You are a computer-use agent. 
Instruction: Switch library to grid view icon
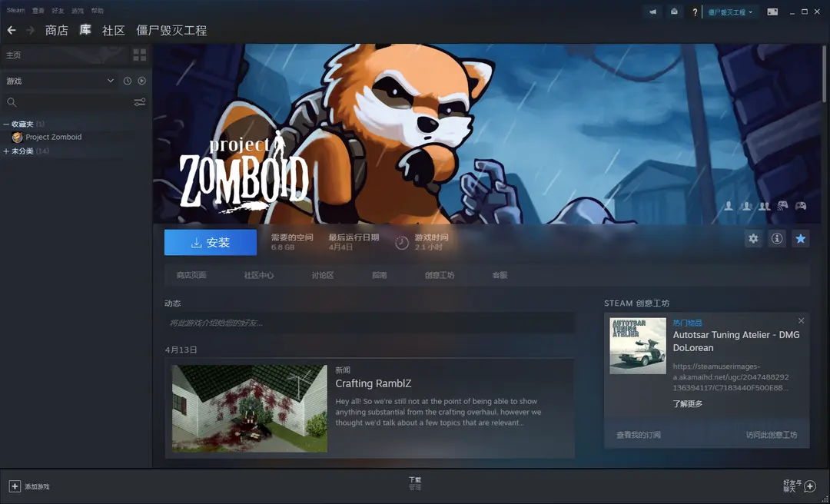click(x=140, y=55)
